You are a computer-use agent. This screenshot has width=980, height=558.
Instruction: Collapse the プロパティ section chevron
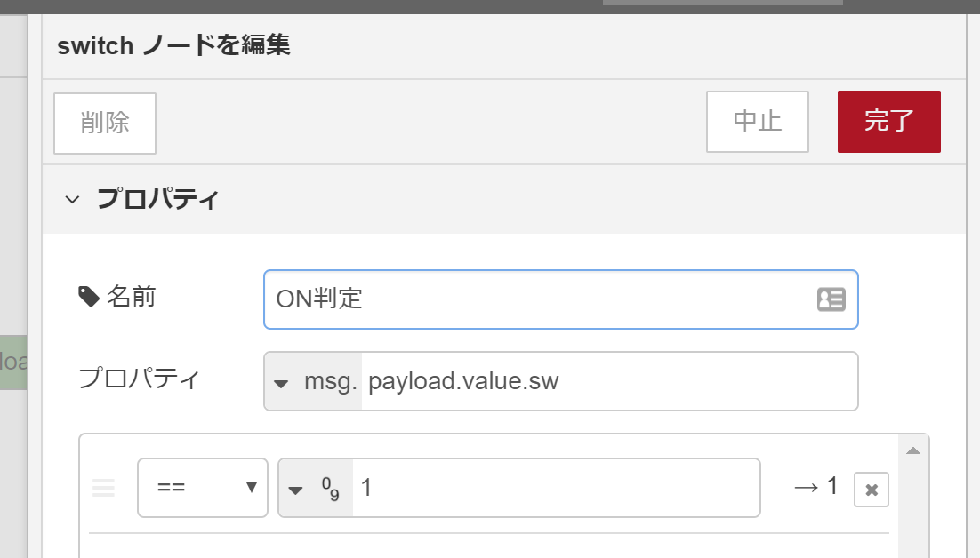click(x=72, y=200)
